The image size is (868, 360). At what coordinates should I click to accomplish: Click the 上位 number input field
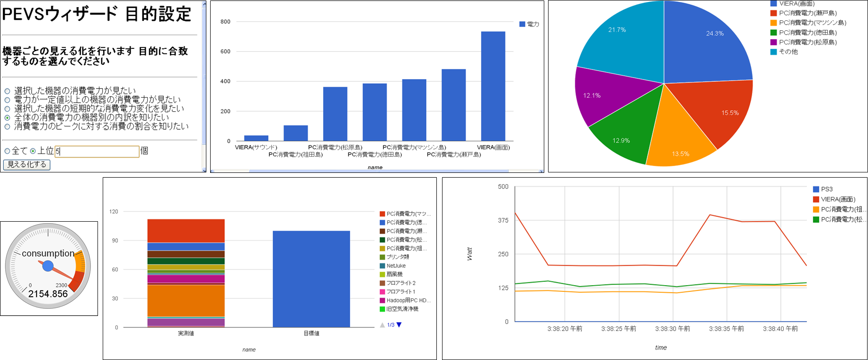(97, 152)
